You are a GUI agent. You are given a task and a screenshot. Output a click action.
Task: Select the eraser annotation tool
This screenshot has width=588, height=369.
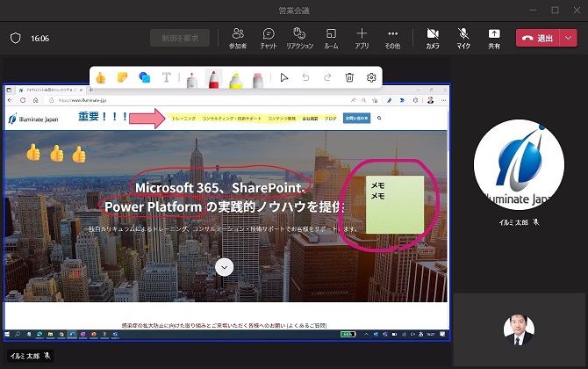pyautogui.click(x=258, y=80)
